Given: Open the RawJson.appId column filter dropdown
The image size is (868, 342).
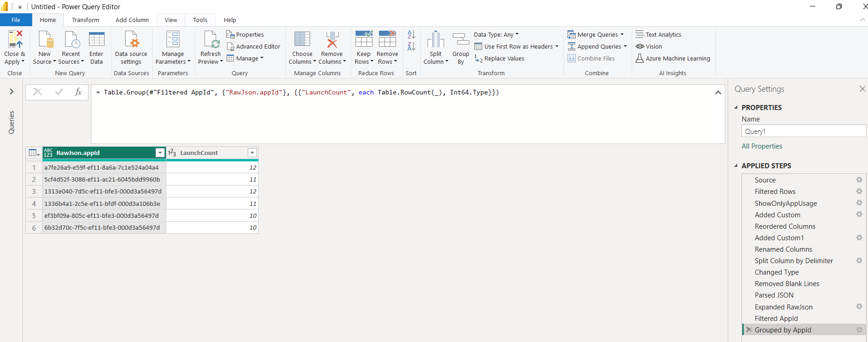Looking at the screenshot, I should pos(160,153).
